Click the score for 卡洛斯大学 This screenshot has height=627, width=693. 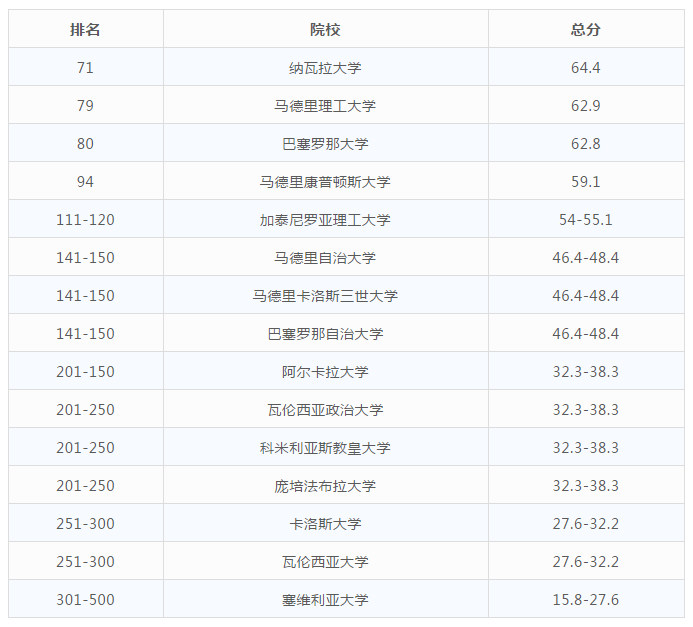click(x=586, y=524)
